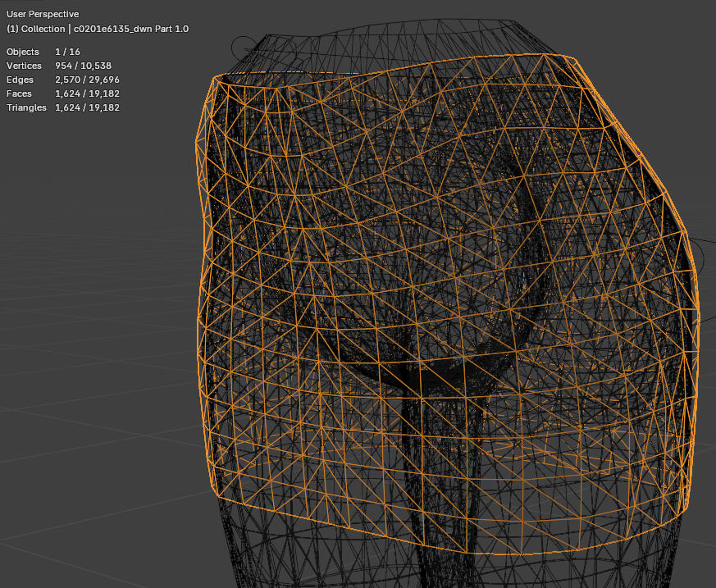Click the 'c0201e6135_dwn Part 1.0' breadcrumb text
The width and height of the screenshot is (716, 588).
[131, 28]
